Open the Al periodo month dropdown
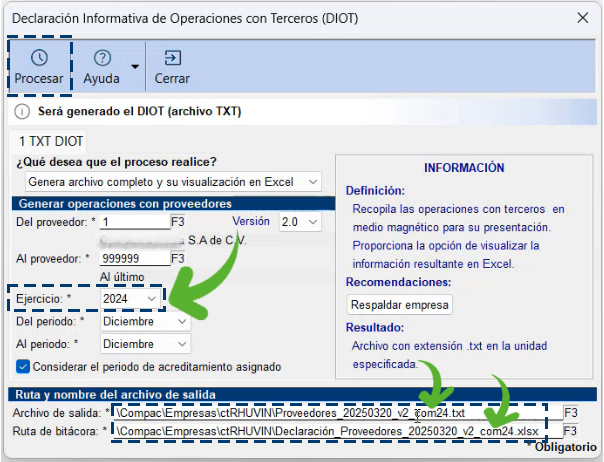This screenshot has height=462, width=604. point(145,344)
